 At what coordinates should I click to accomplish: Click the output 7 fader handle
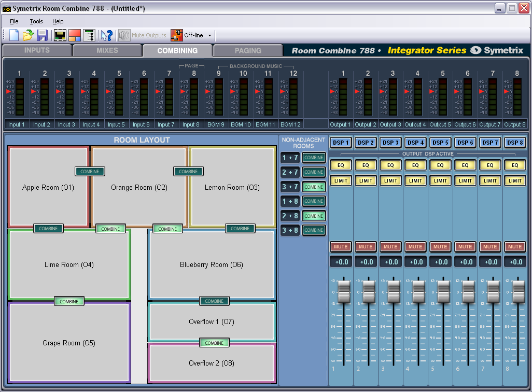point(493,291)
